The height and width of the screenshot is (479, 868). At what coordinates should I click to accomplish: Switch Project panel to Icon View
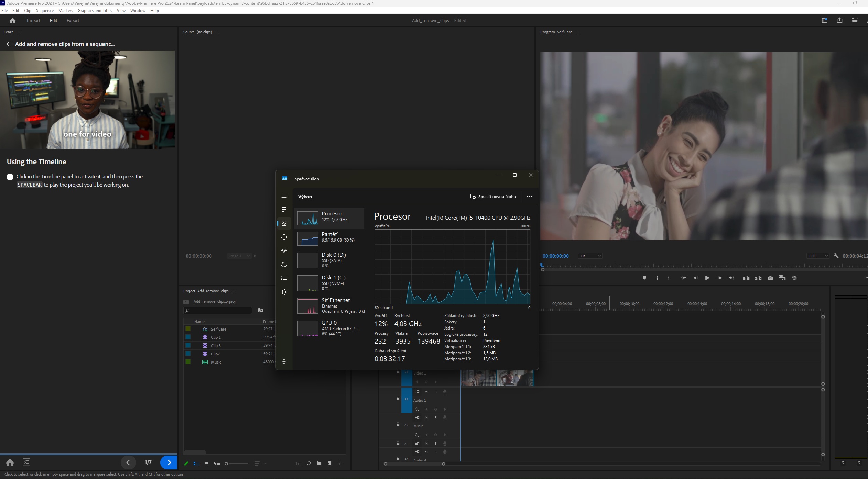tap(206, 464)
